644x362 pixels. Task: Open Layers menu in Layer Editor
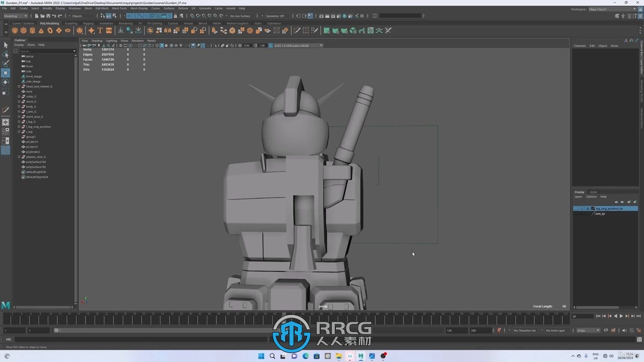tap(578, 197)
